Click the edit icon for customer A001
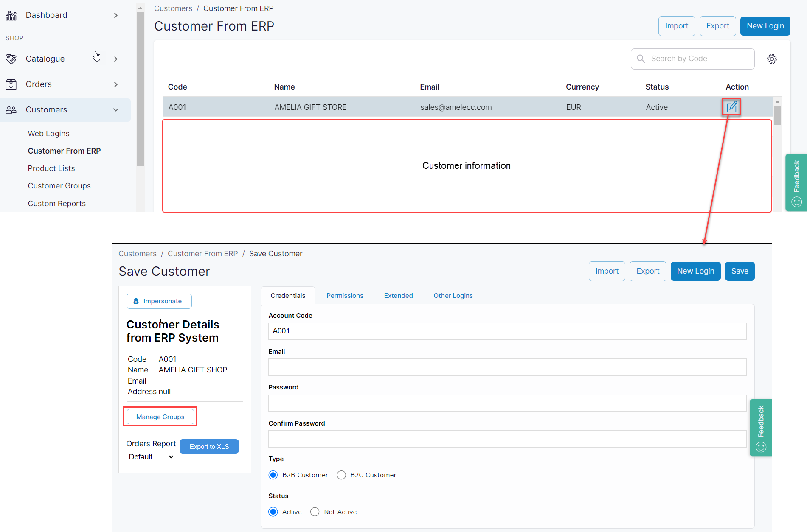807x532 pixels. [x=731, y=107]
